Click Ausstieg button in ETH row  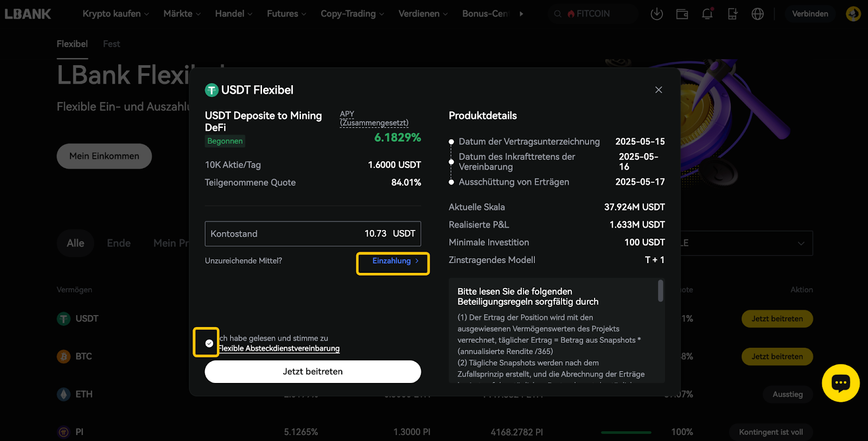pyautogui.click(x=788, y=394)
